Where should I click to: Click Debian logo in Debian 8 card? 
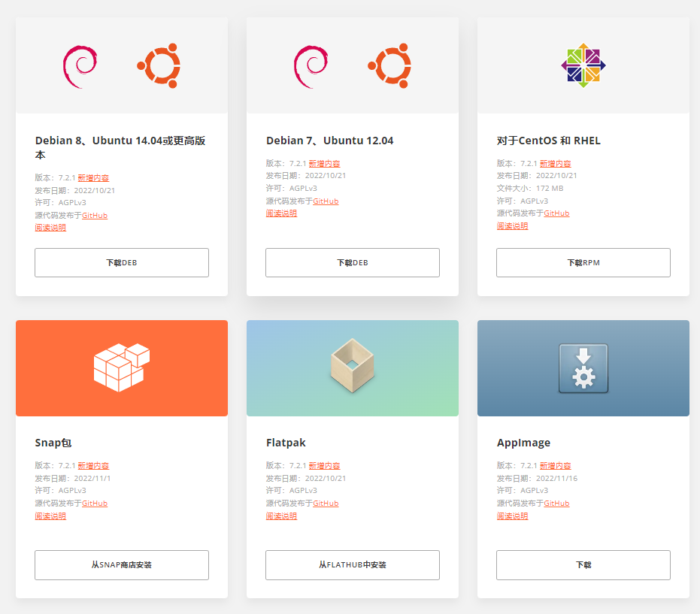coord(80,66)
